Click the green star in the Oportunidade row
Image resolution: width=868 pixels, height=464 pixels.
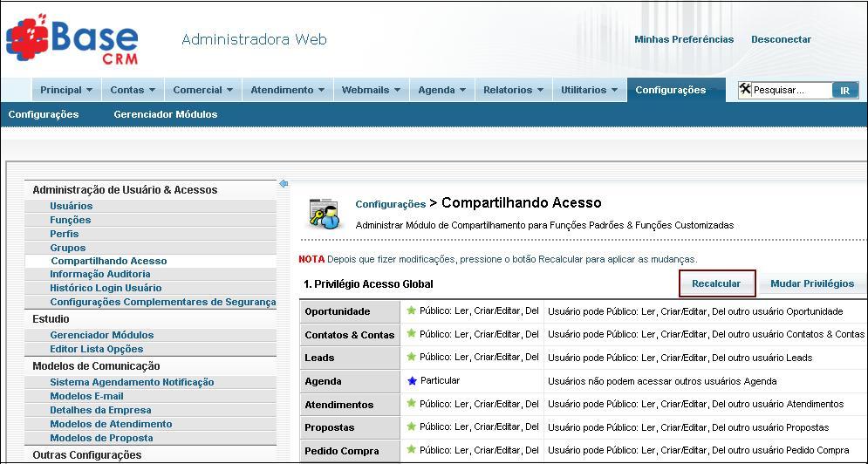pyautogui.click(x=411, y=310)
